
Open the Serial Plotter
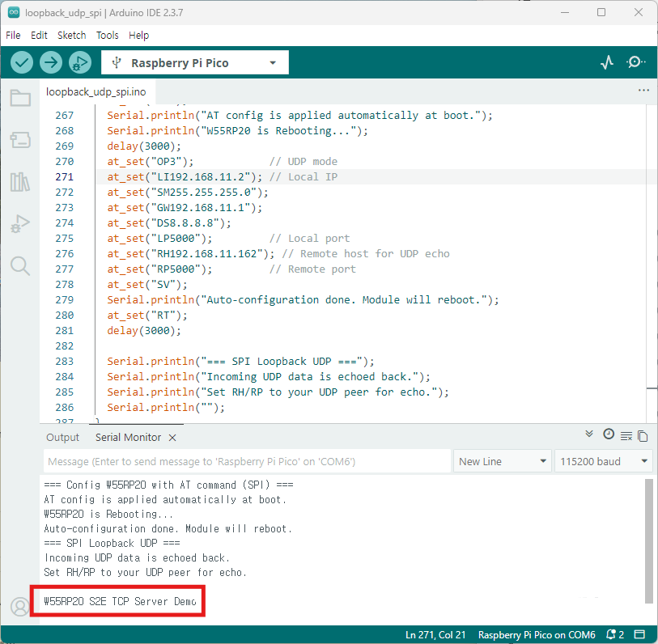click(607, 62)
